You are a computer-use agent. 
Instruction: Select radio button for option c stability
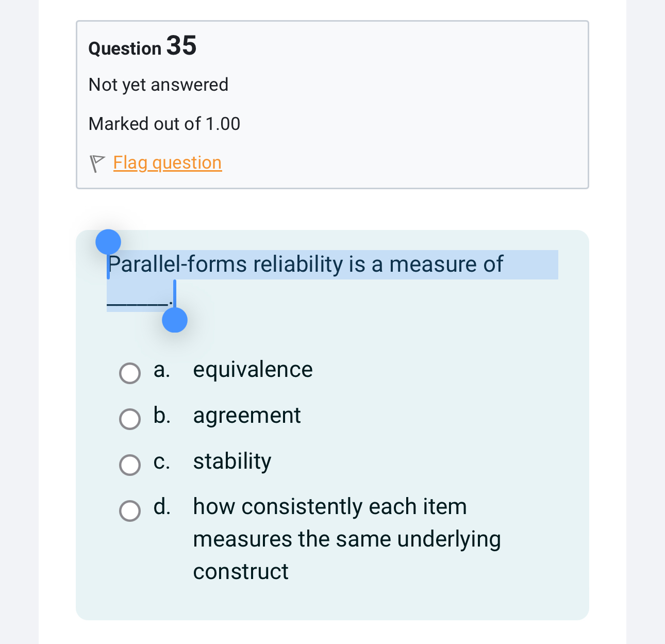[x=130, y=465]
